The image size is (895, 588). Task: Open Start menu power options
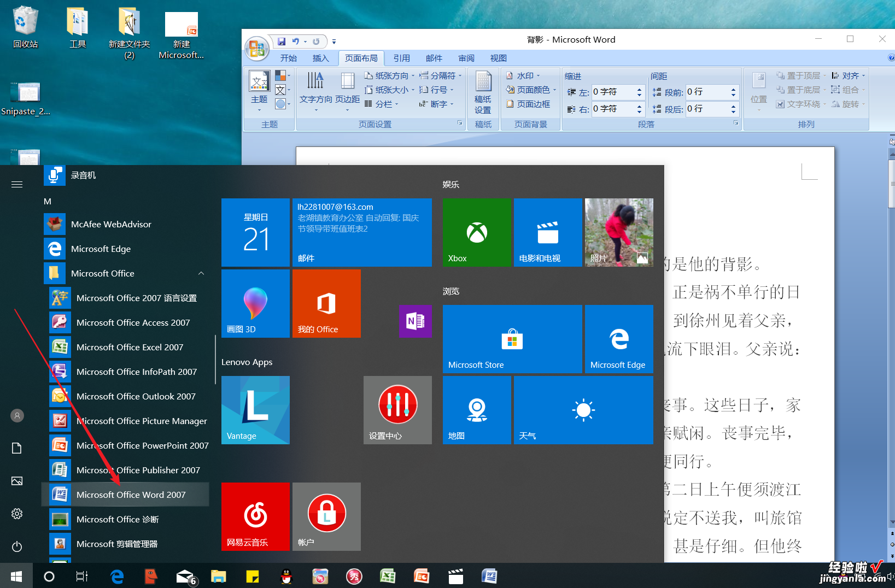pyautogui.click(x=17, y=546)
